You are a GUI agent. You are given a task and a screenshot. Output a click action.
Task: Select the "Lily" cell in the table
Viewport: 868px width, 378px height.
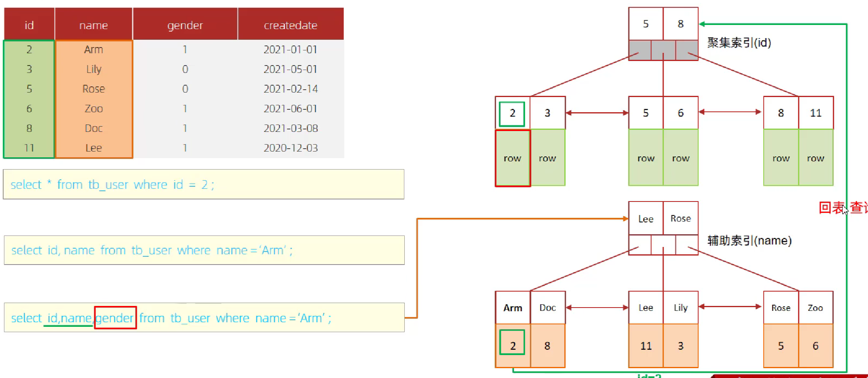click(94, 69)
